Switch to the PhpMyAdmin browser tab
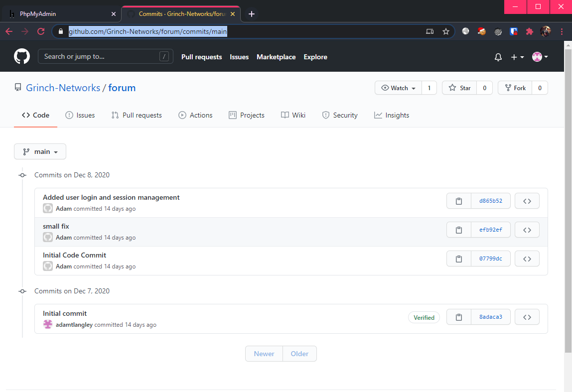The height and width of the screenshot is (392, 572). pyautogui.click(x=61, y=14)
